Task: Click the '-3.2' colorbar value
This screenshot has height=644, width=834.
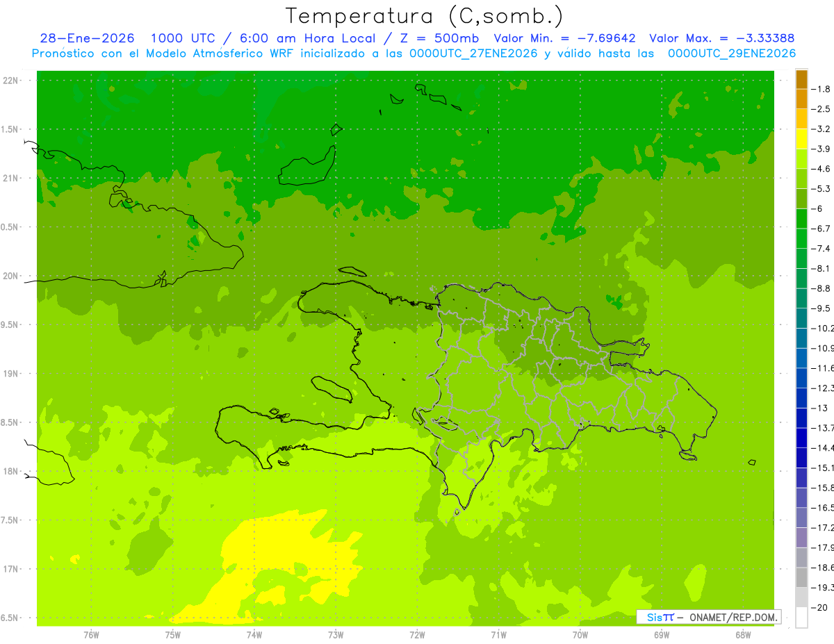Action: pos(821,129)
